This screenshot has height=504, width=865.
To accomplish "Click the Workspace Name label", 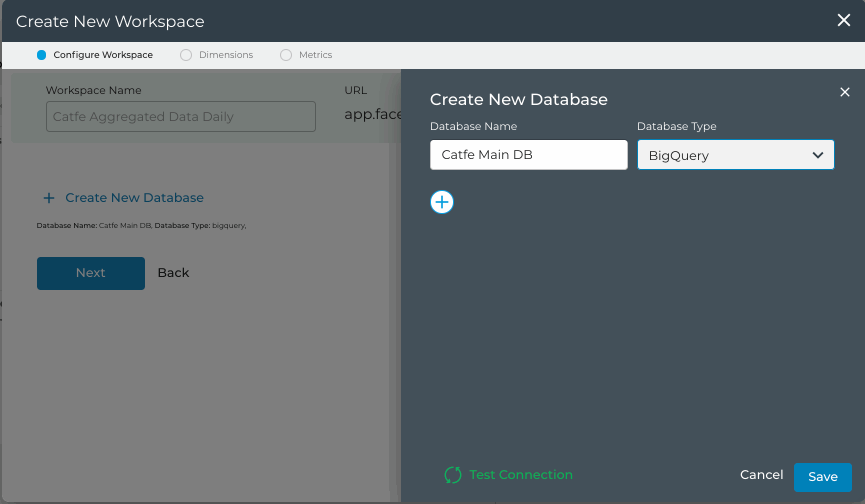I will [93, 90].
